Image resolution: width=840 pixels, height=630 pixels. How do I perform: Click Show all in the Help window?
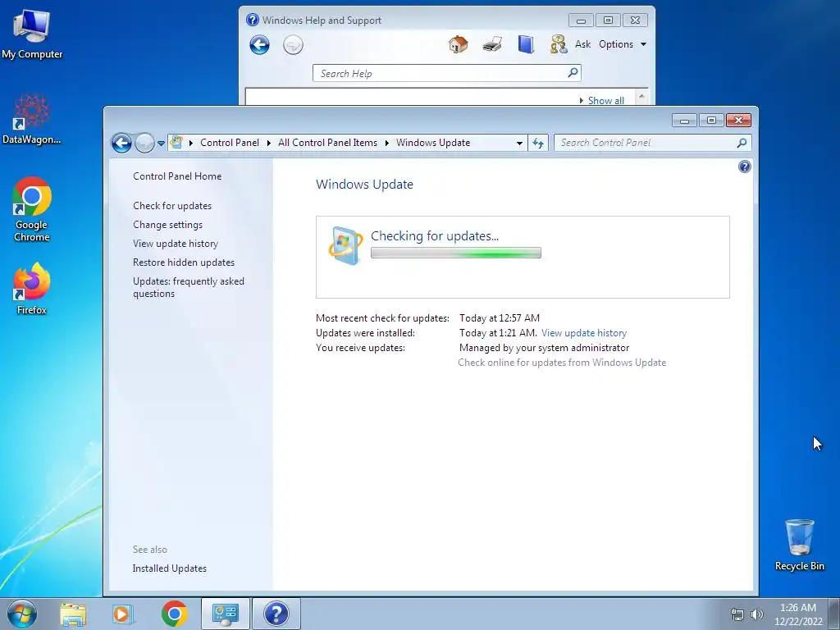606,100
